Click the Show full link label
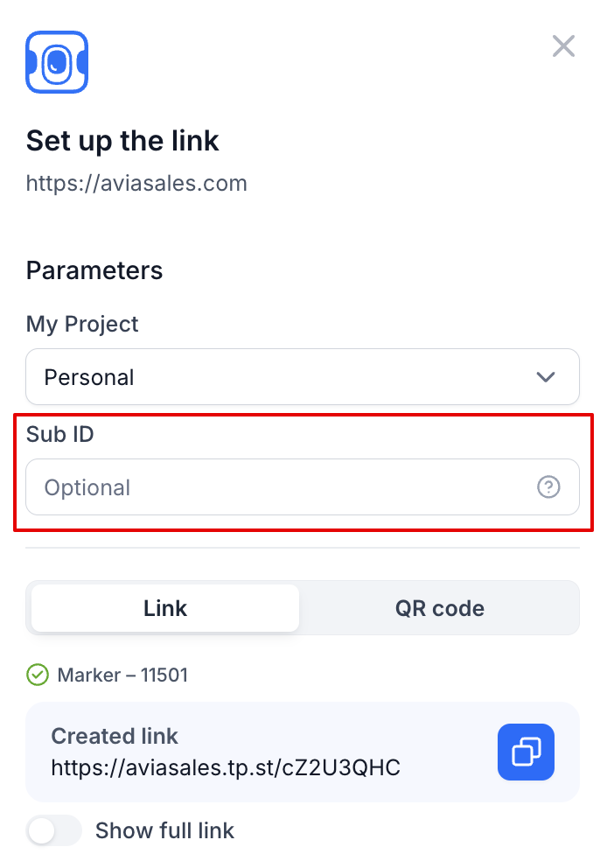 165,830
